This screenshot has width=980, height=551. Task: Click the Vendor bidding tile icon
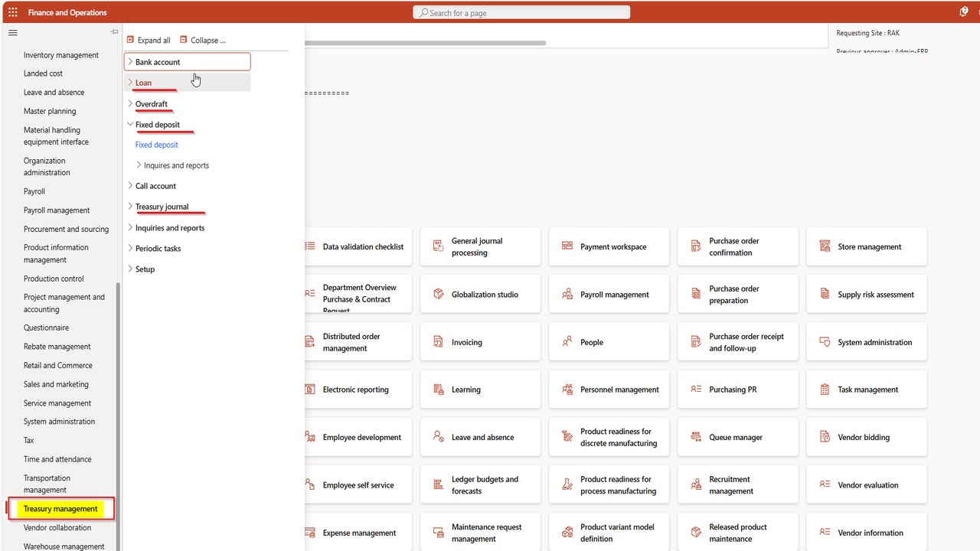pyautogui.click(x=825, y=437)
